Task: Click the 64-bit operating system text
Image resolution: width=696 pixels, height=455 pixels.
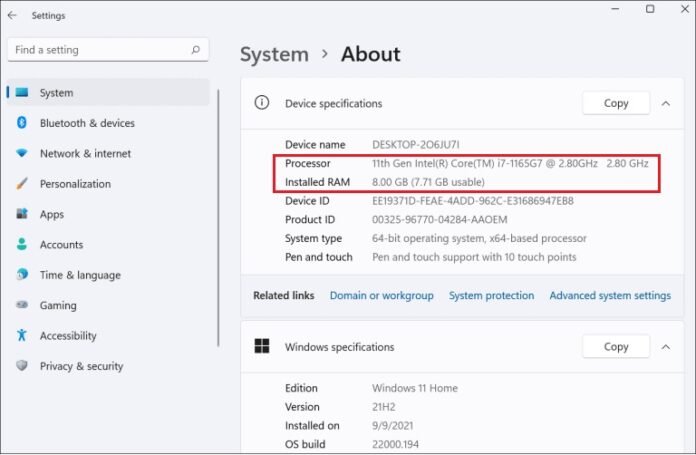Action: point(479,238)
